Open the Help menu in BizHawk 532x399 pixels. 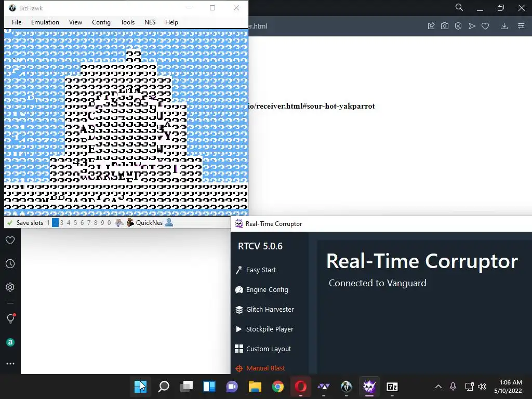(171, 22)
